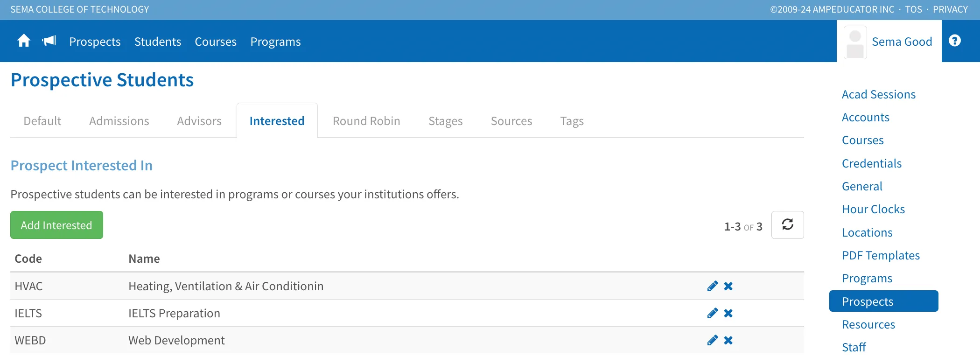Open Students in the top navigation
The image size is (980, 364).
click(x=158, y=42)
